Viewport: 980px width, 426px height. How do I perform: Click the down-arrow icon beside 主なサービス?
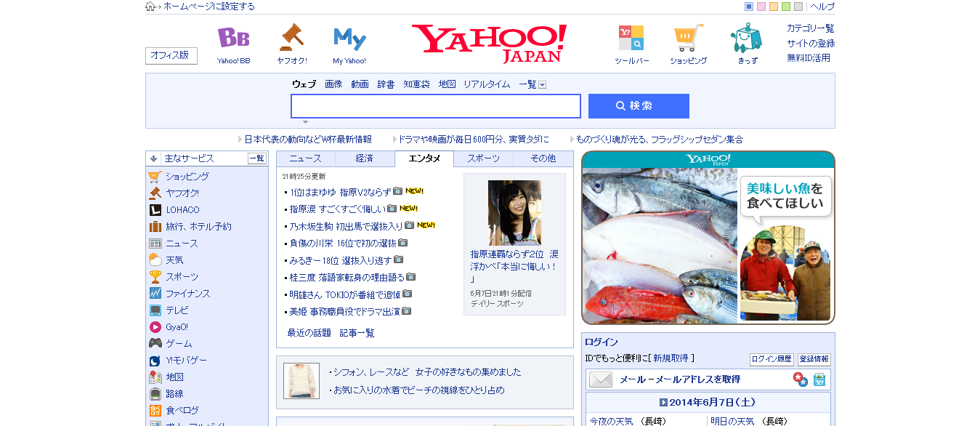[x=153, y=158]
